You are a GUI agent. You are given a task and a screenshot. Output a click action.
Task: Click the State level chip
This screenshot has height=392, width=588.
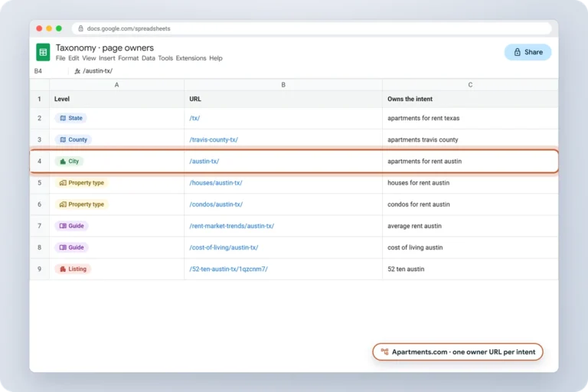71,118
